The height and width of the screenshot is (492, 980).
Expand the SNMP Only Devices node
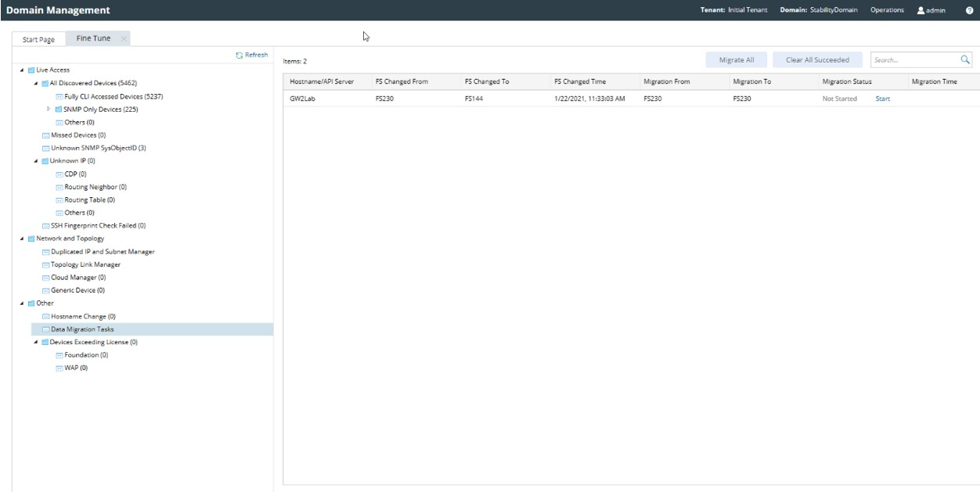pos(49,110)
